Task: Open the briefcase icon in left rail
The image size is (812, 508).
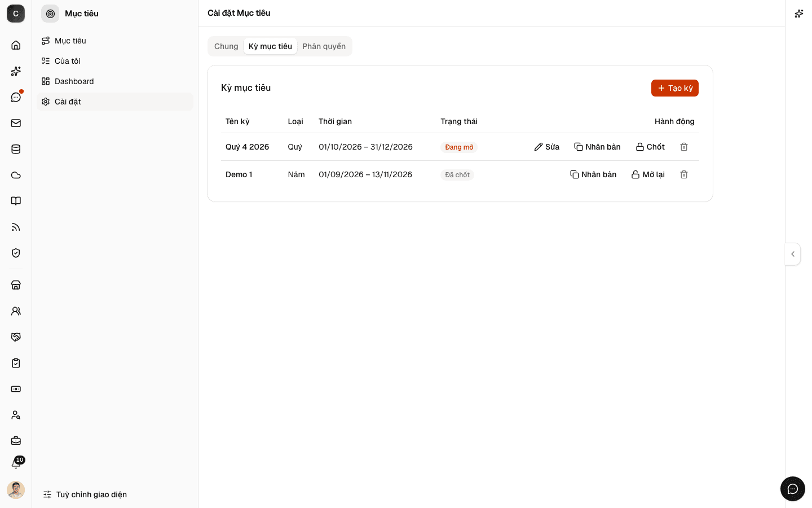Action: click(x=16, y=441)
